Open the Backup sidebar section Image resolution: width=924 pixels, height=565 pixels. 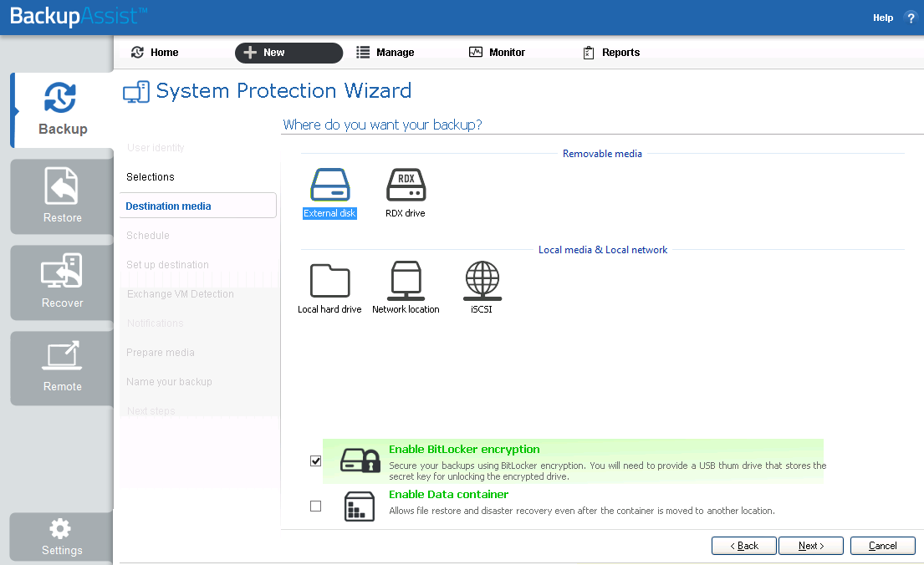point(63,110)
